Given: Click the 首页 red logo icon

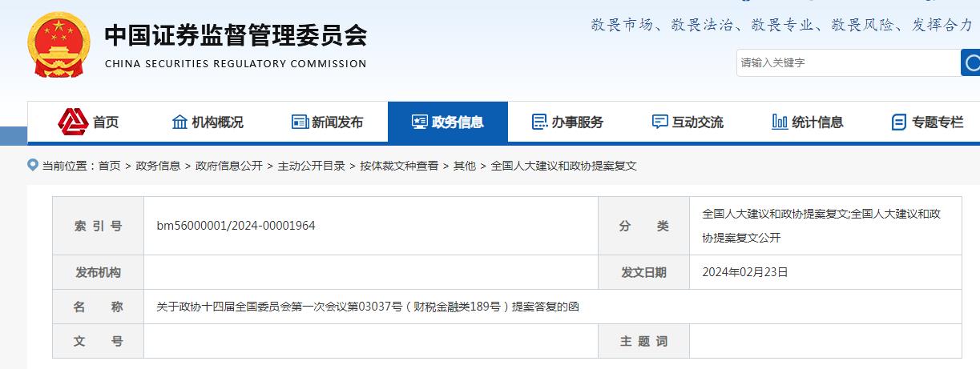Looking at the screenshot, I should click(x=73, y=122).
